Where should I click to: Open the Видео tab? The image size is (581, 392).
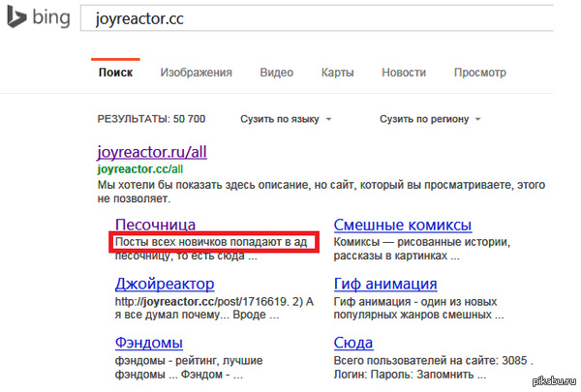click(x=276, y=73)
